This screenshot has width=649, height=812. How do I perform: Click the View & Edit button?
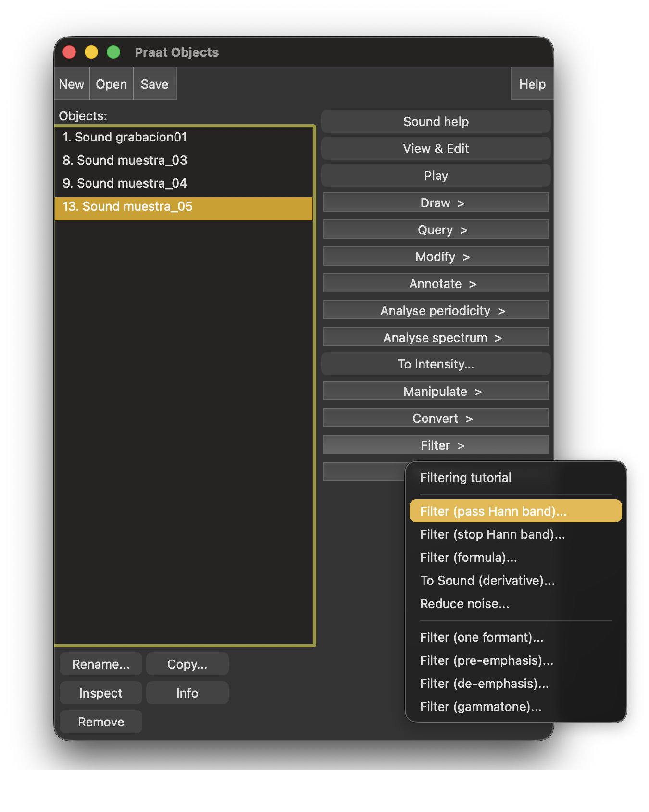436,149
